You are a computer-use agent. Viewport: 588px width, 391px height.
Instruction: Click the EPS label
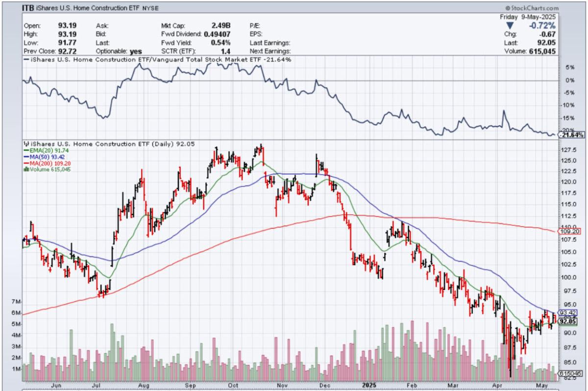coord(256,34)
